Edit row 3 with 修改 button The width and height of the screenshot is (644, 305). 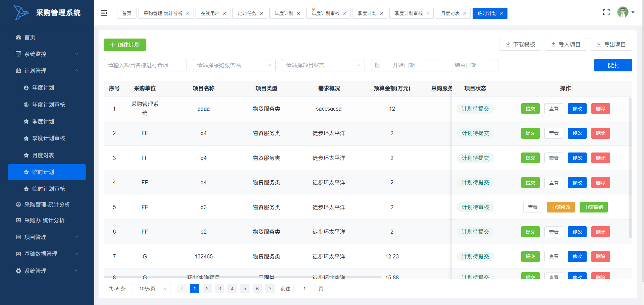(x=577, y=158)
